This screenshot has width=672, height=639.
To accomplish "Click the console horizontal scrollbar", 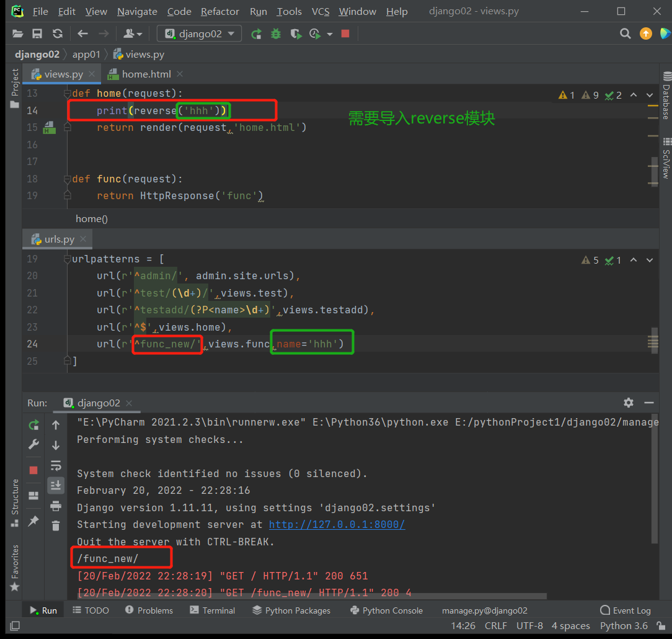I will click(310, 597).
